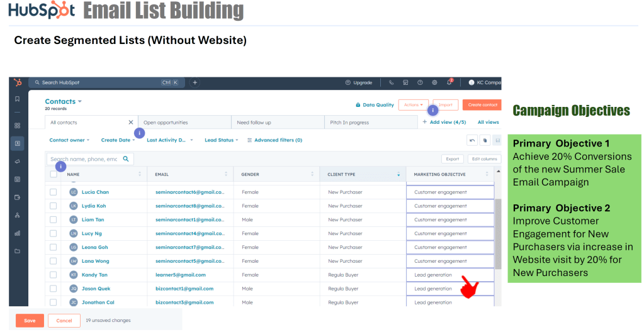Open Lydia Koh's contact record link
The image size is (644, 332).
pyautogui.click(x=94, y=206)
